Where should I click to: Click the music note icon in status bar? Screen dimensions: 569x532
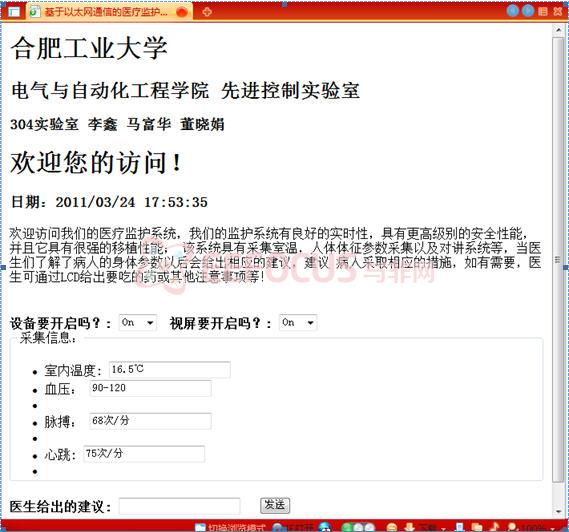pyautogui.click(x=494, y=527)
